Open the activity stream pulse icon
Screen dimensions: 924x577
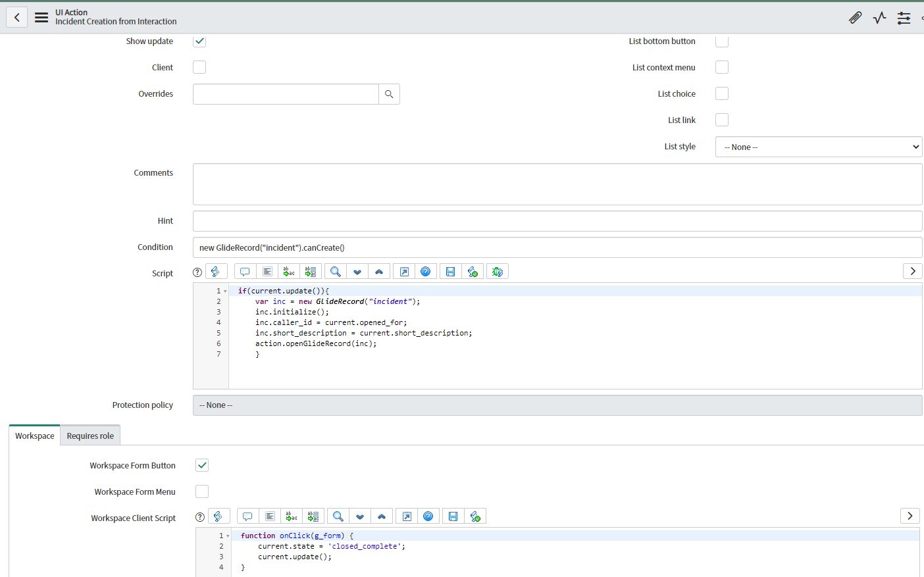coord(880,18)
